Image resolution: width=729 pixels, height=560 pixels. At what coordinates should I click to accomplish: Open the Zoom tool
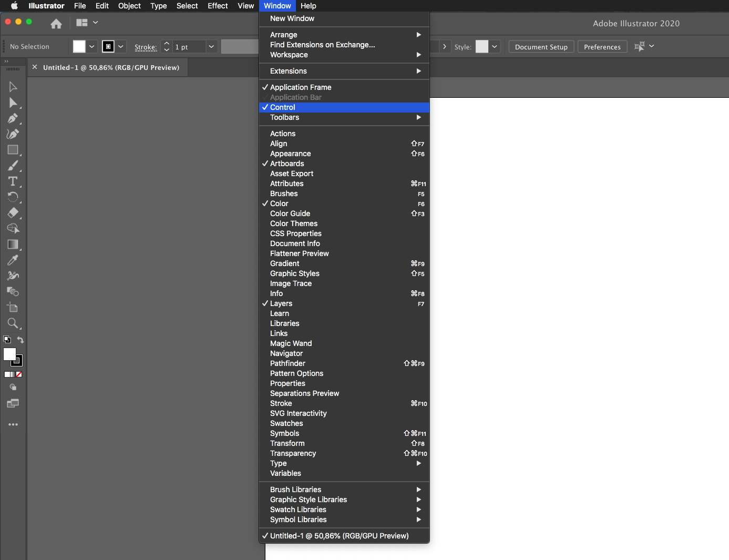click(13, 323)
